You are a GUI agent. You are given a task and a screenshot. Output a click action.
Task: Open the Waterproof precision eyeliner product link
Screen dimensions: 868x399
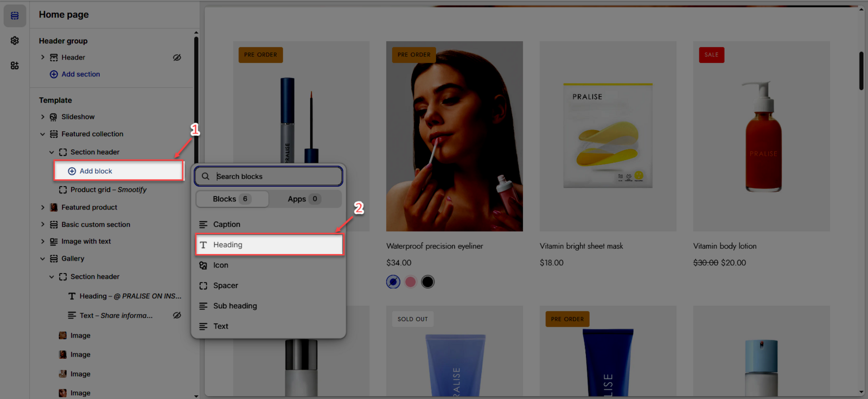[x=435, y=246]
